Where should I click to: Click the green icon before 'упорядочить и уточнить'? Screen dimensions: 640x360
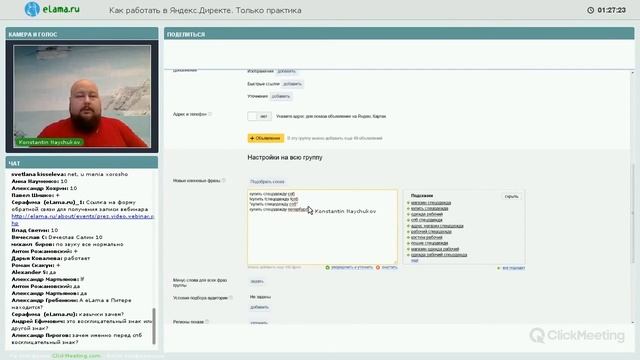pyautogui.click(x=327, y=267)
